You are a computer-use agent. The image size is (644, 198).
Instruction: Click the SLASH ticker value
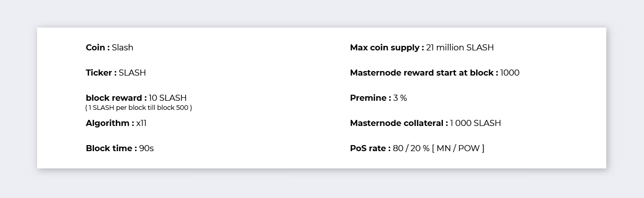pyautogui.click(x=132, y=73)
